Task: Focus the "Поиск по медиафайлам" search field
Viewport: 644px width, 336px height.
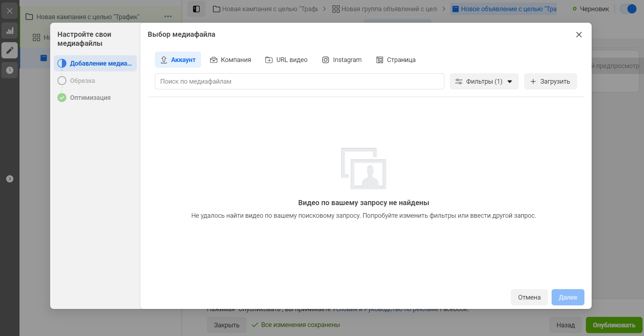Action: pyautogui.click(x=300, y=81)
